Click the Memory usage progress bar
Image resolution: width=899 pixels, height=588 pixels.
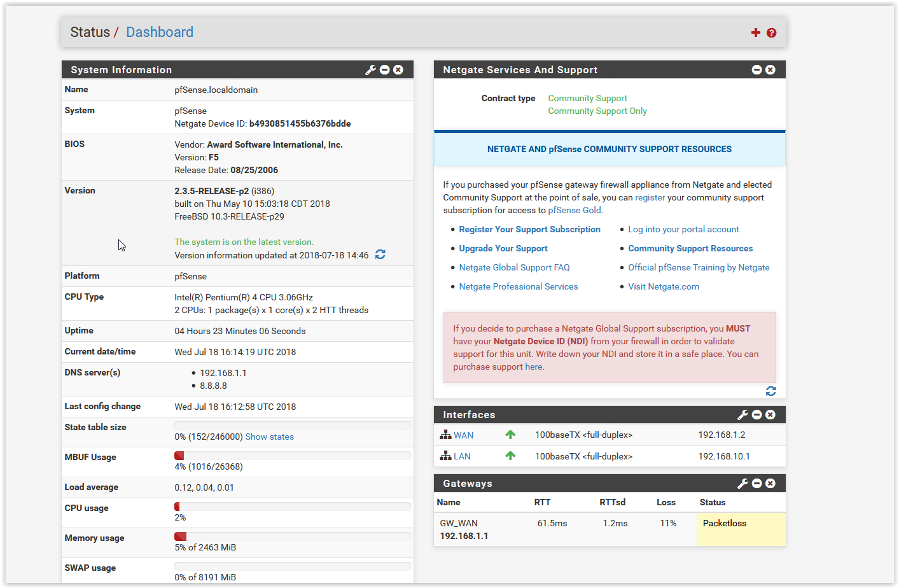[x=292, y=536]
